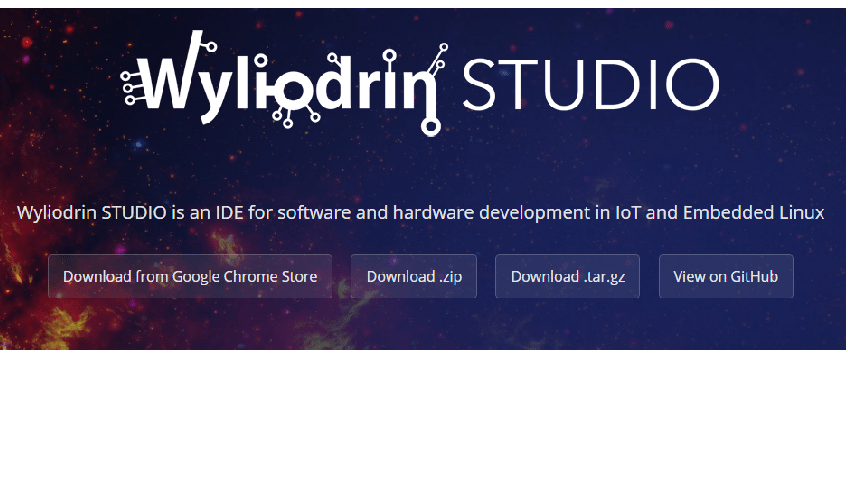Screen dimensions: 848x480
Task: Click Download from Google Chrome Store button
Action: (x=190, y=276)
